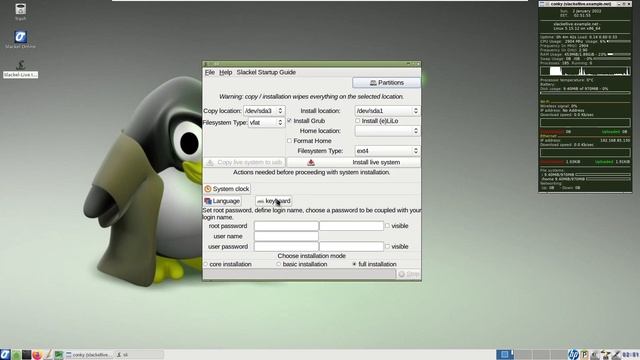Open the File menu

point(210,72)
